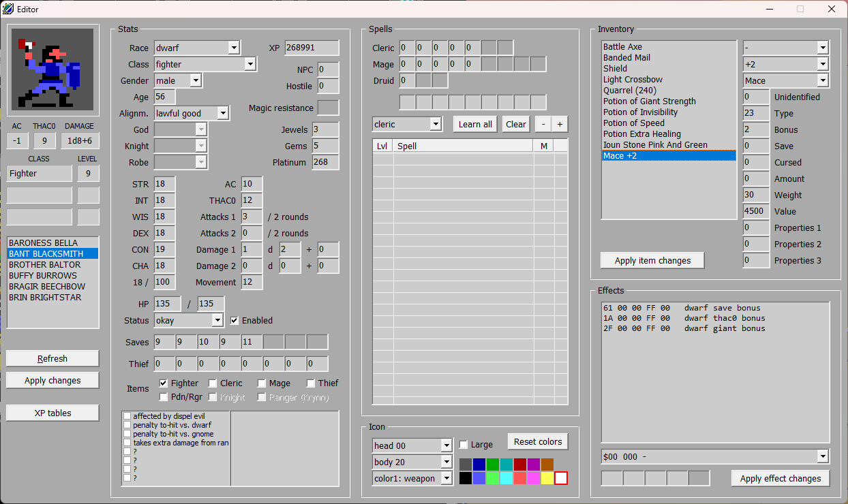The width and height of the screenshot is (848, 504).
Task: Open the Class dropdown showing fighter
Action: 250,65
